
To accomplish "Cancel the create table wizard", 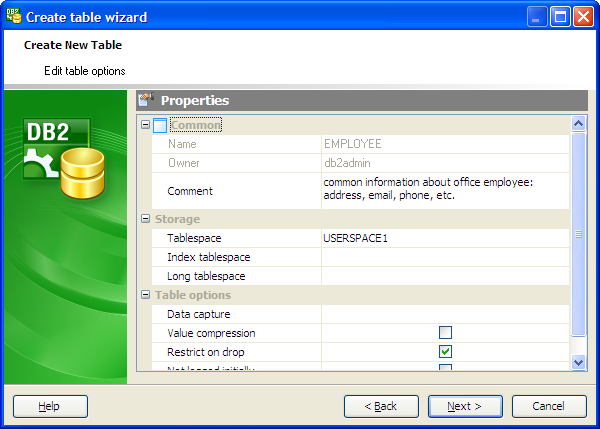I will [x=549, y=406].
